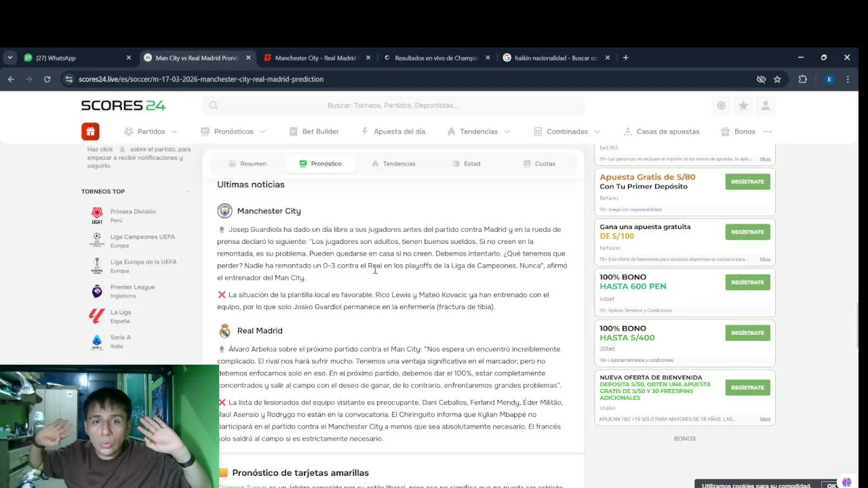Viewport: 868px width, 488px height.
Task: Open tab search dropdown arrow
Action: (x=9, y=58)
